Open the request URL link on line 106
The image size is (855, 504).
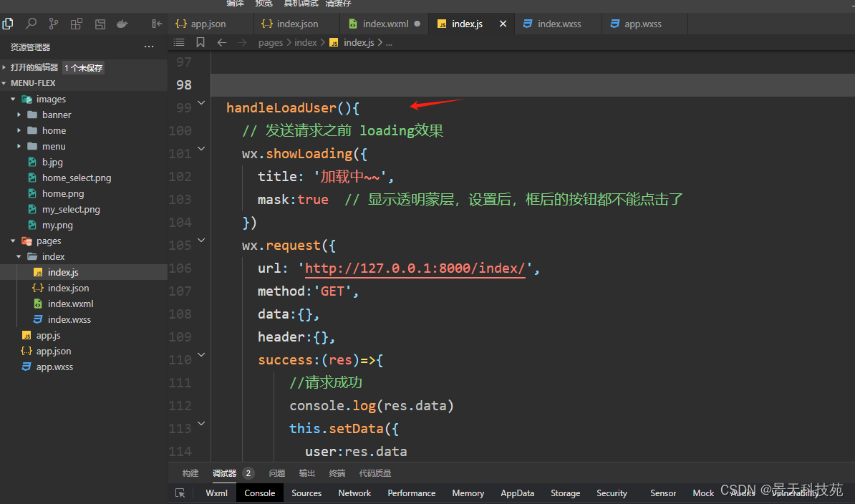tap(415, 268)
